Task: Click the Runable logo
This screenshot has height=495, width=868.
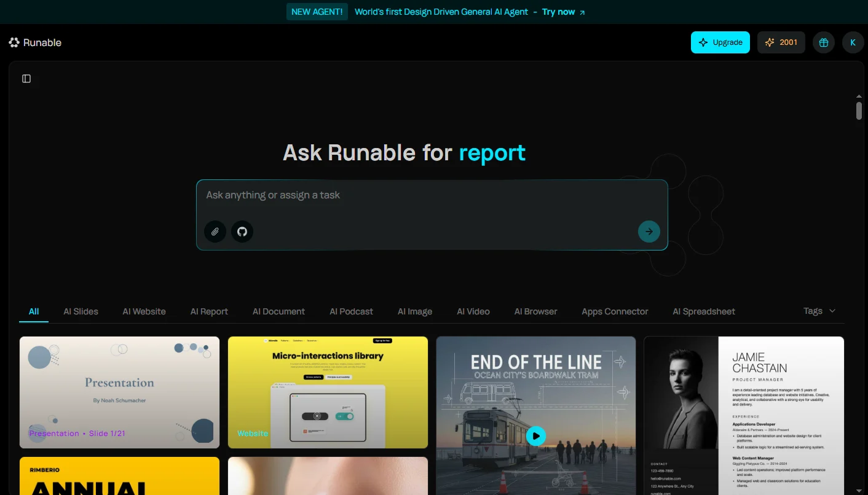Action: [36, 42]
